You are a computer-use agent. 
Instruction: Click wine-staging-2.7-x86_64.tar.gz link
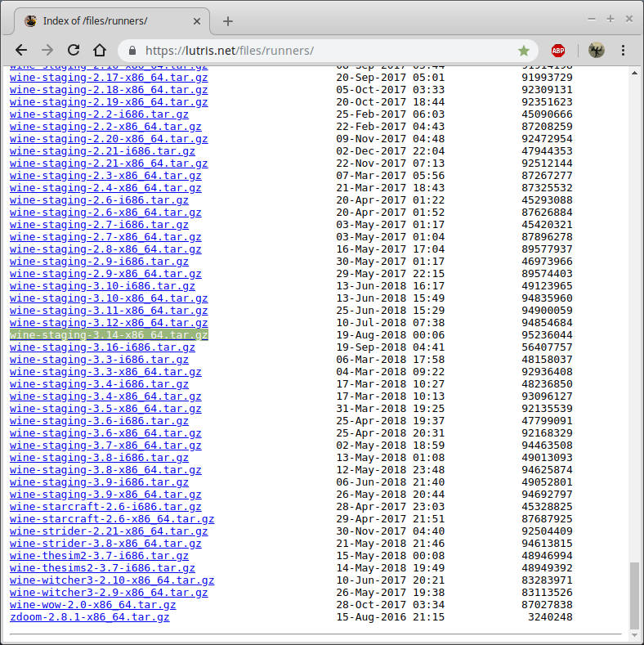[x=105, y=237]
